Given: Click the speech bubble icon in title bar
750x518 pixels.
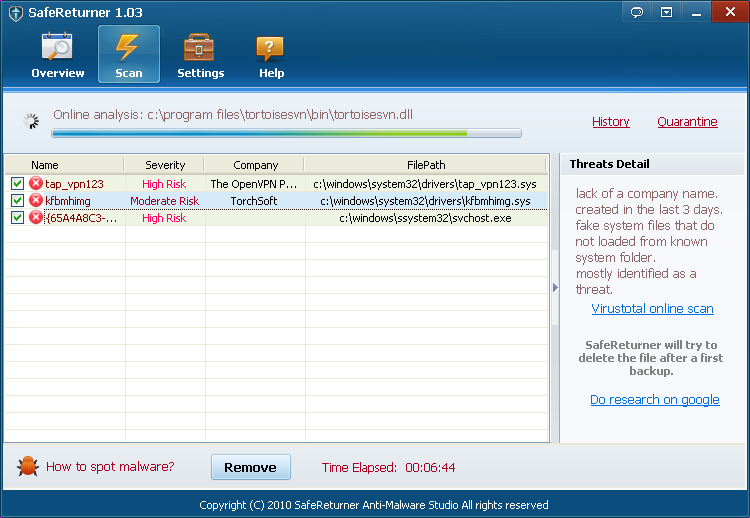Looking at the screenshot, I should [x=636, y=12].
